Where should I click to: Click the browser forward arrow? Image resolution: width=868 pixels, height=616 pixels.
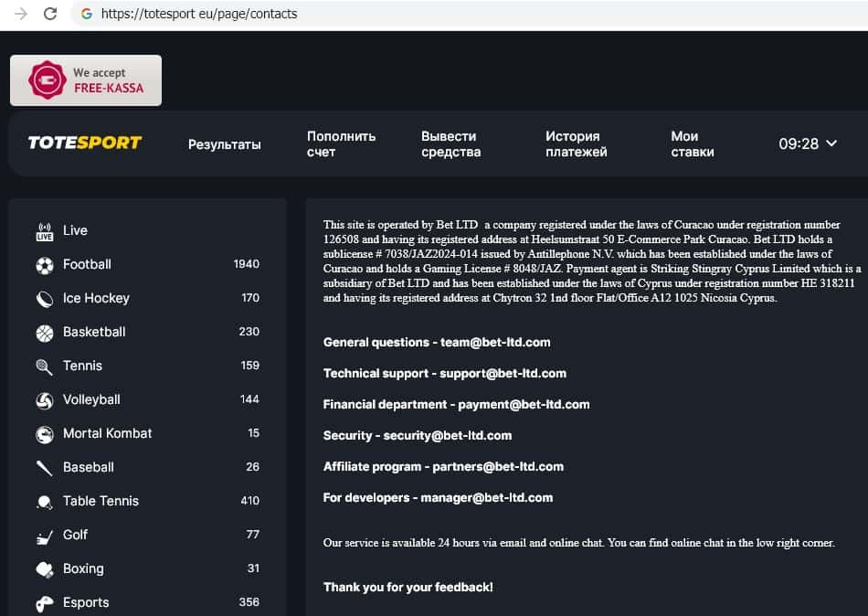pyautogui.click(x=20, y=14)
